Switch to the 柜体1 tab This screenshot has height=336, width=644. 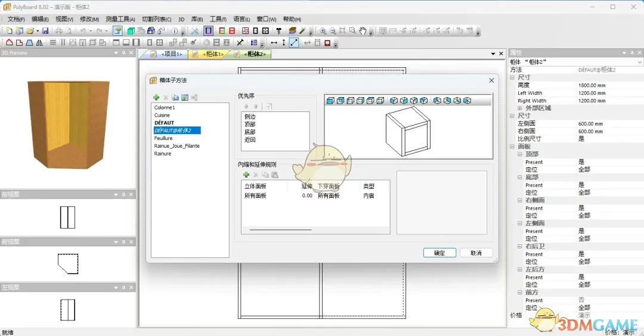(209, 54)
